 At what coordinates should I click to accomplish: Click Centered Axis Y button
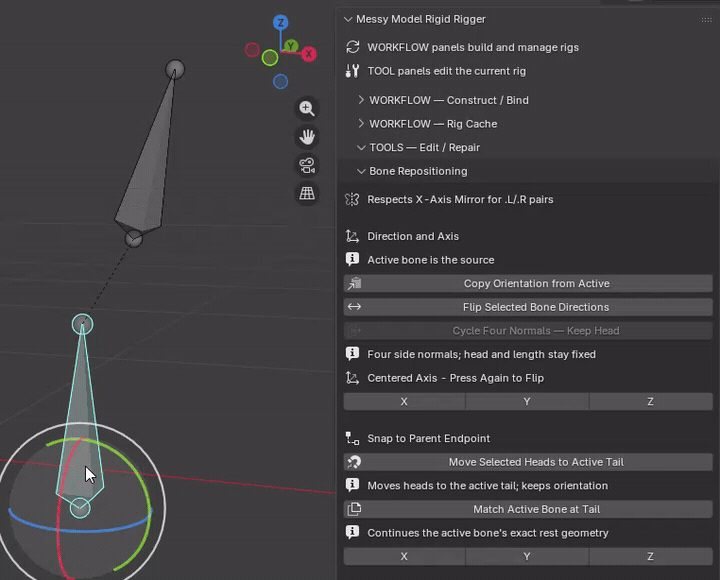tap(527, 401)
